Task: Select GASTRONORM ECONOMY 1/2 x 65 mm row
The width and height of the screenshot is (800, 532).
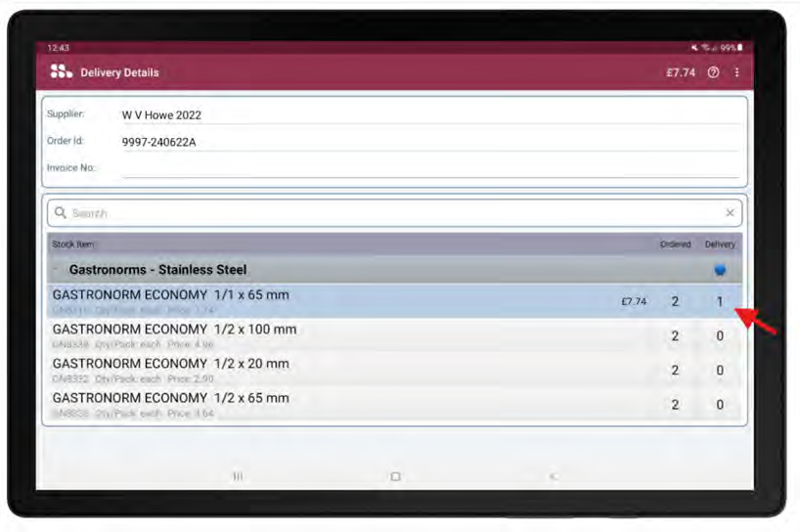Action: [293, 403]
